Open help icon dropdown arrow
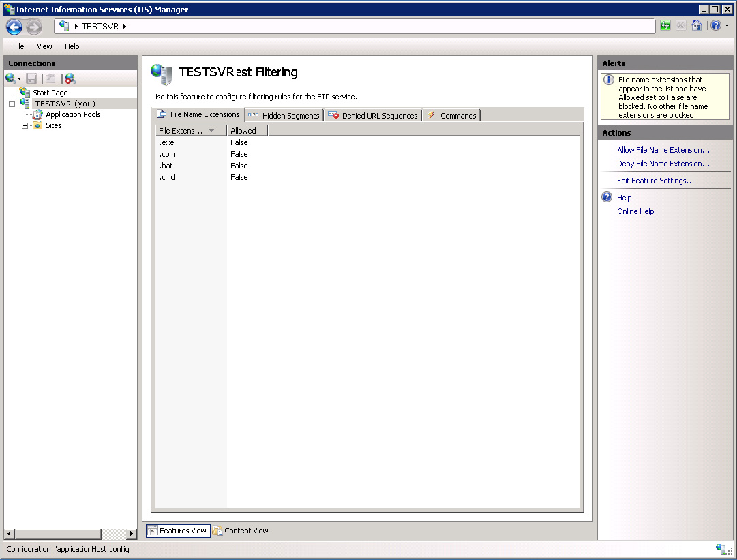 pos(727,26)
